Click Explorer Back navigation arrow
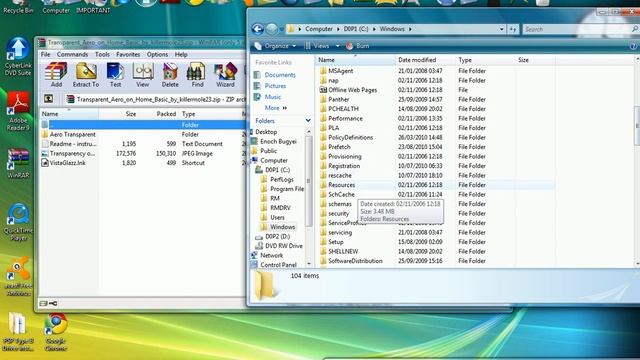640x360 pixels. [x=258, y=29]
